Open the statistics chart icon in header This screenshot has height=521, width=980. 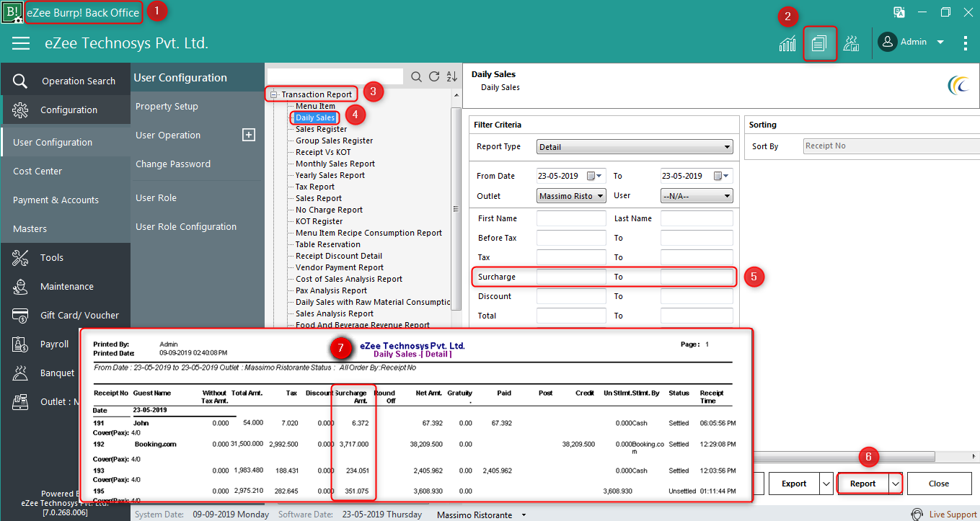(x=787, y=43)
